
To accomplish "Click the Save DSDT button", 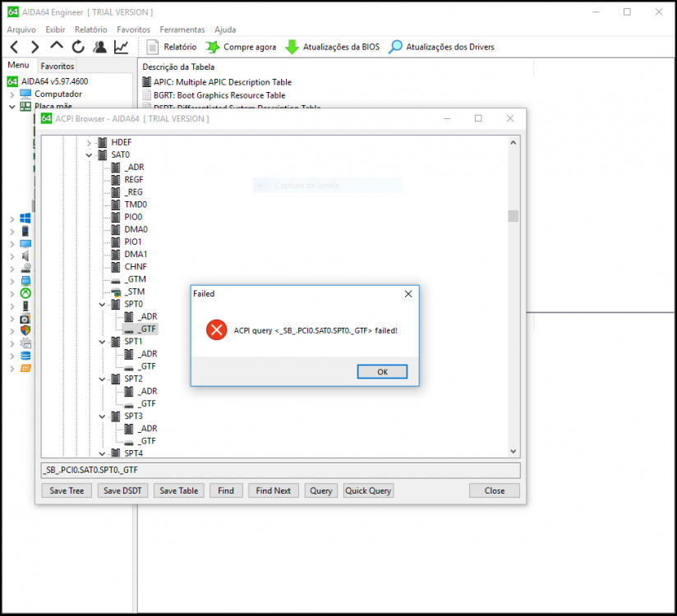I will [122, 490].
